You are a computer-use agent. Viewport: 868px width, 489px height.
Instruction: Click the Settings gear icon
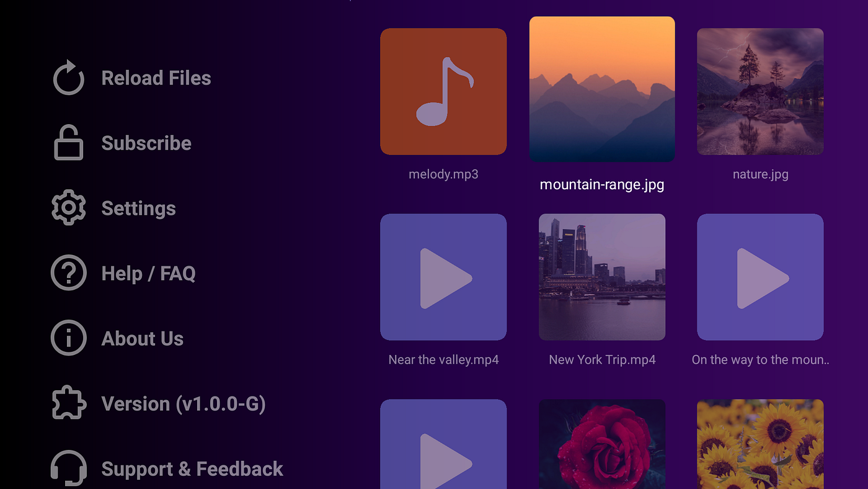68,208
